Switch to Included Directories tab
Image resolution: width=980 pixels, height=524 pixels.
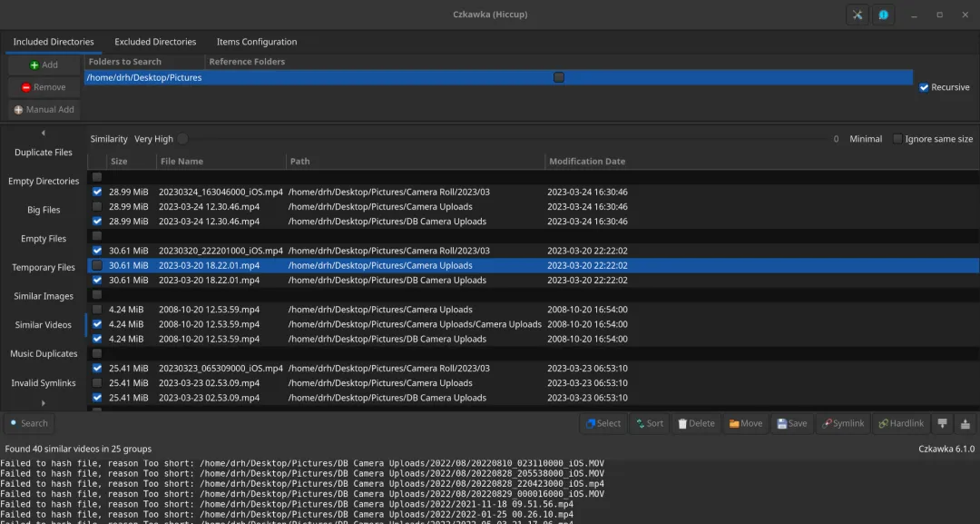pos(54,42)
